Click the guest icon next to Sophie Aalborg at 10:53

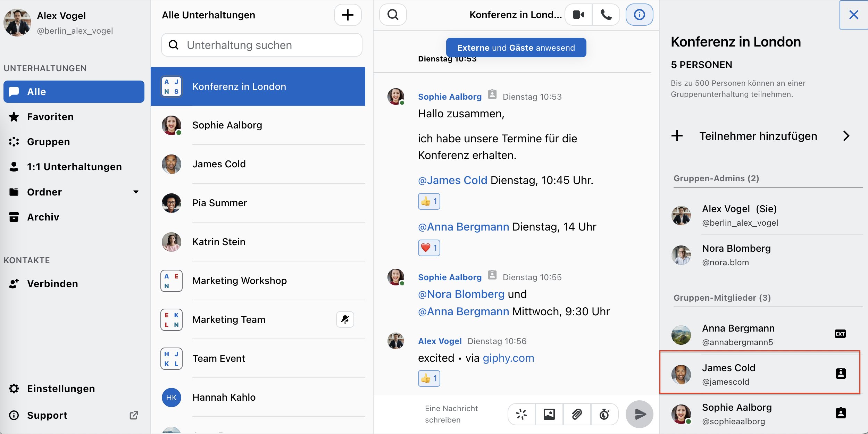[492, 94]
